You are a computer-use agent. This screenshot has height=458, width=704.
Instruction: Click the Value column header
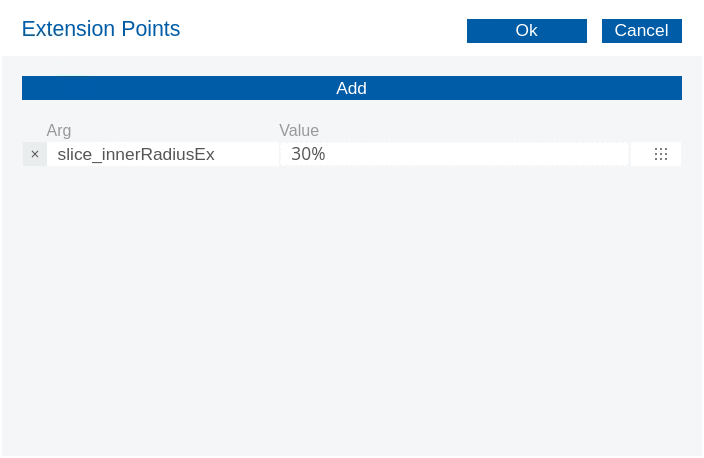[x=299, y=130]
